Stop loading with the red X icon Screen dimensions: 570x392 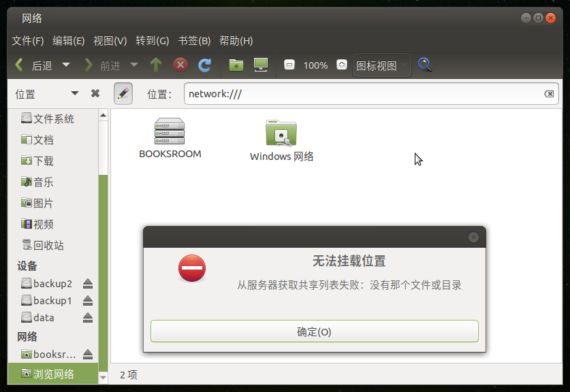[x=180, y=65]
